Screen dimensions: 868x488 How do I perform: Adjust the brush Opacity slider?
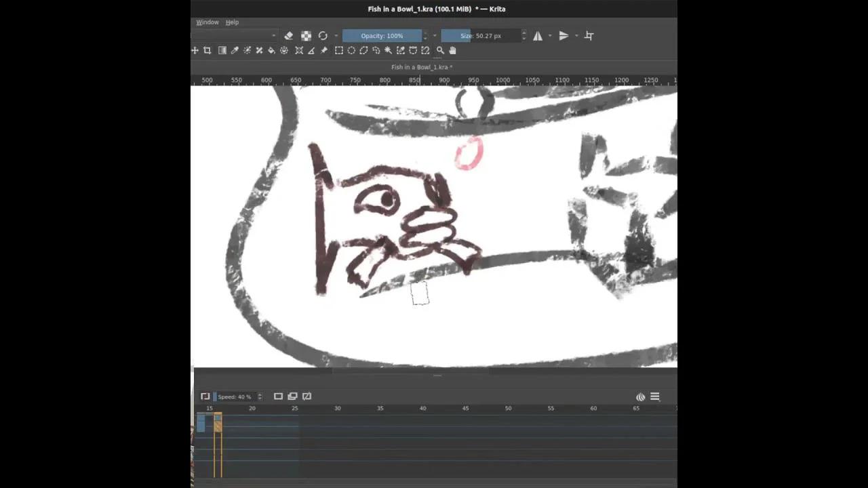click(382, 35)
